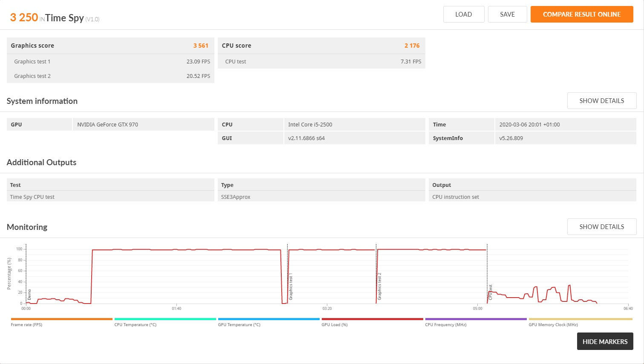644x364 pixels.
Task: Click the 3 250 overall Time Spy score
Action: tap(24, 17)
